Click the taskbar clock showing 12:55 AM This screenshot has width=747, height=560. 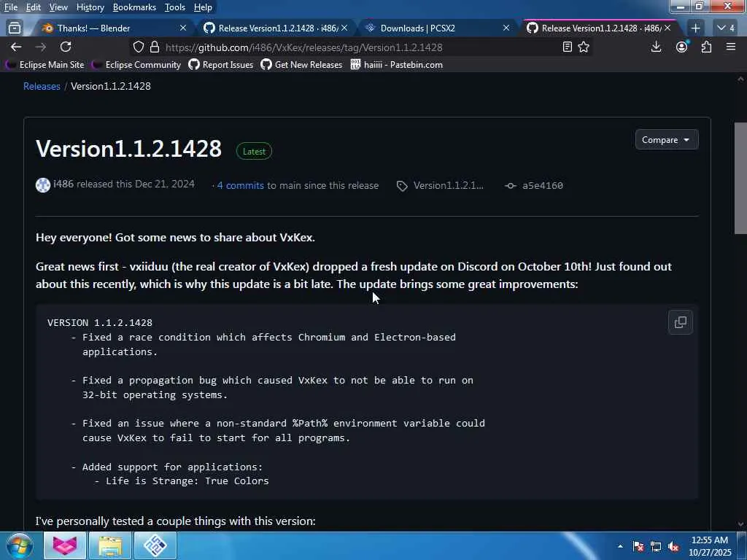[710, 546]
